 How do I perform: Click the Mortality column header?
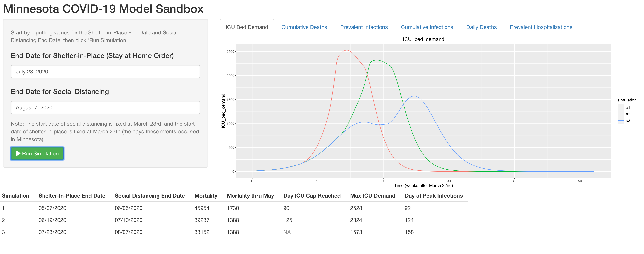tap(205, 196)
